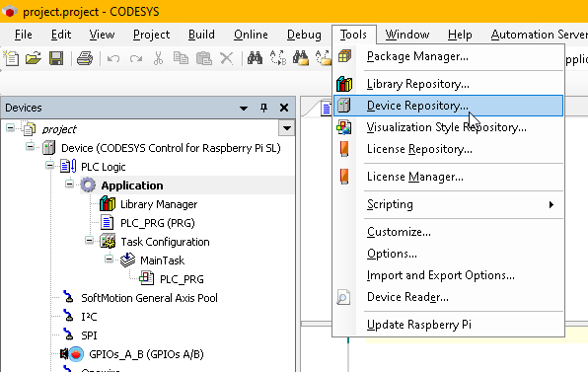This screenshot has height=372, width=588.
Task: Open the project view dropdown button
Action: coord(287,128)
